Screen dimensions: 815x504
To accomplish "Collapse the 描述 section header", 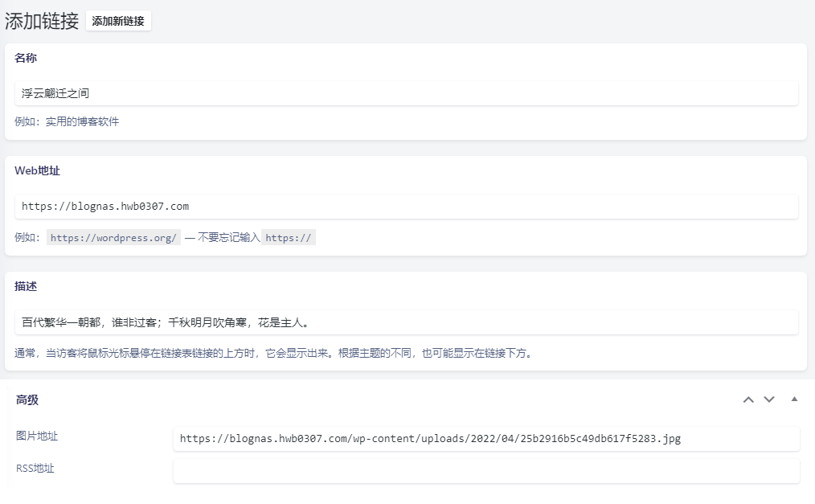I will pos(25,286).
